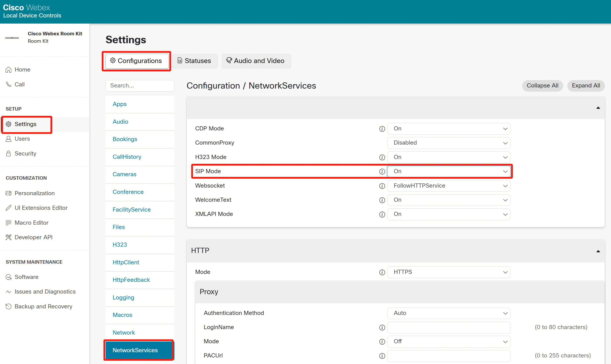The width and height of the screenshot is (611, 364).
Task: Open the Cameras configuration category
Action: pos(140,174)
